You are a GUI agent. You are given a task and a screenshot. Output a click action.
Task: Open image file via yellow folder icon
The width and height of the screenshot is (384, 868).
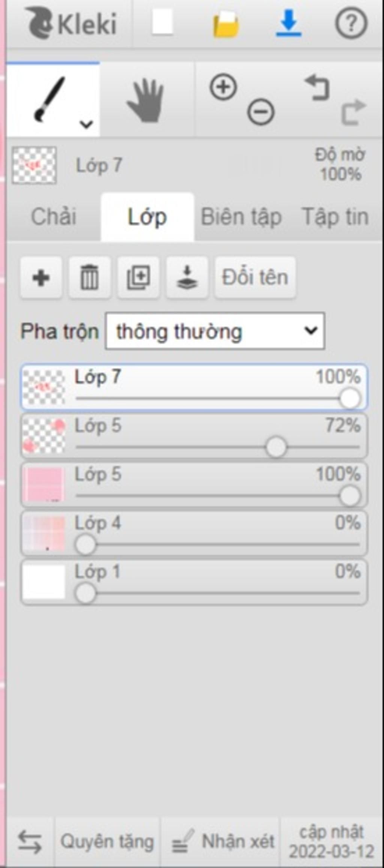(226, 24)
